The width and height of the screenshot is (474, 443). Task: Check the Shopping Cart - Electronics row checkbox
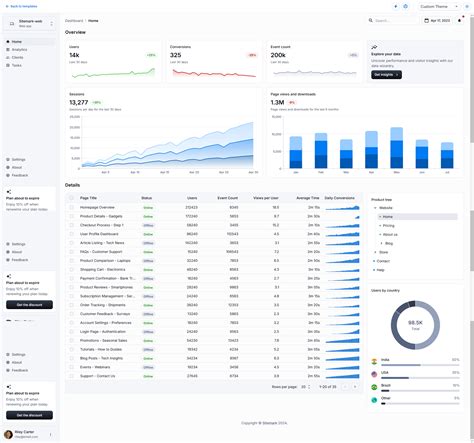tap(71, 269)
